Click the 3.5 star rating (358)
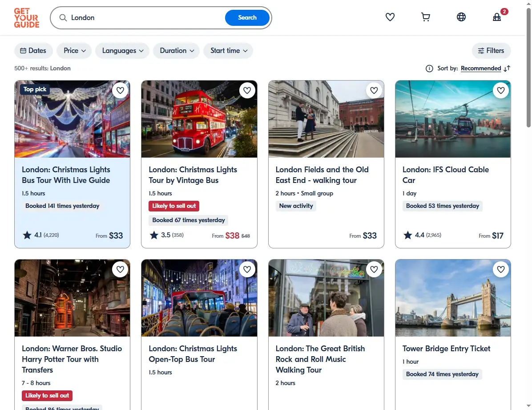The height and width of the screenshot is (410, 532). point(167,235)
